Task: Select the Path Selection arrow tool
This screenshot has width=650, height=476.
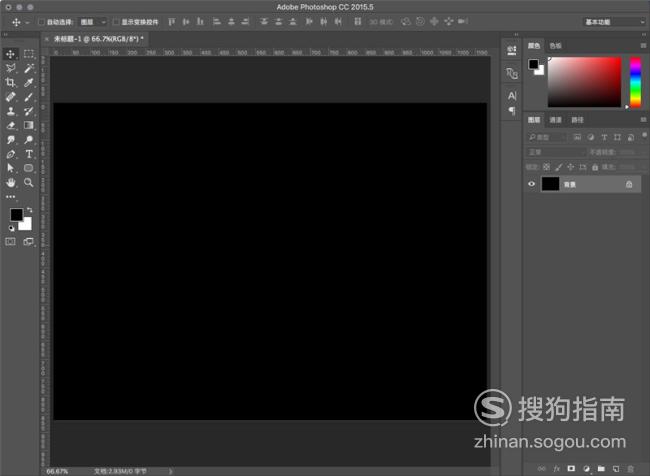Action: pos(10,168)
